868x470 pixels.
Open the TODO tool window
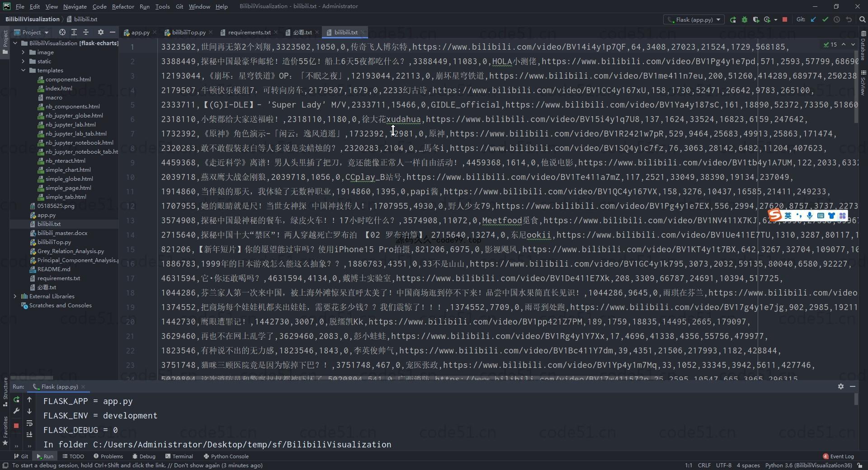coord(73,456)
